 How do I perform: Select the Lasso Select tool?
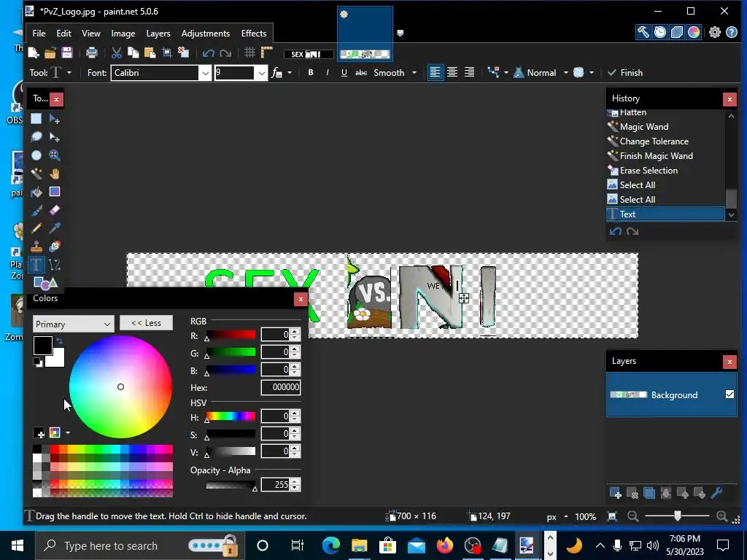[x=36, y=137]
